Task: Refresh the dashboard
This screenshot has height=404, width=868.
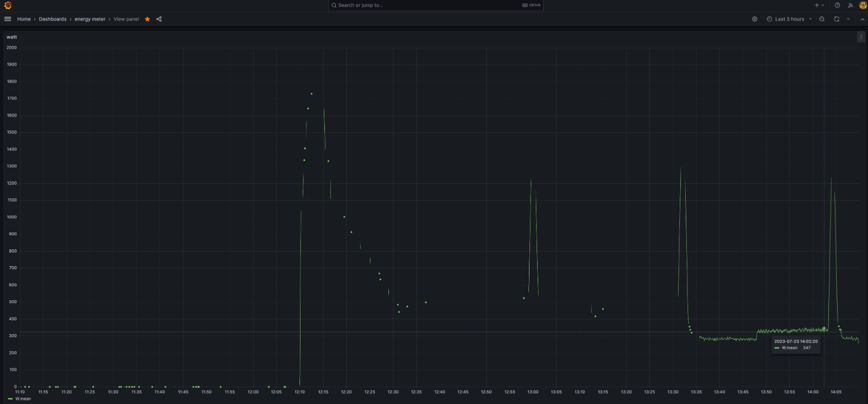Action: (837, 19)
